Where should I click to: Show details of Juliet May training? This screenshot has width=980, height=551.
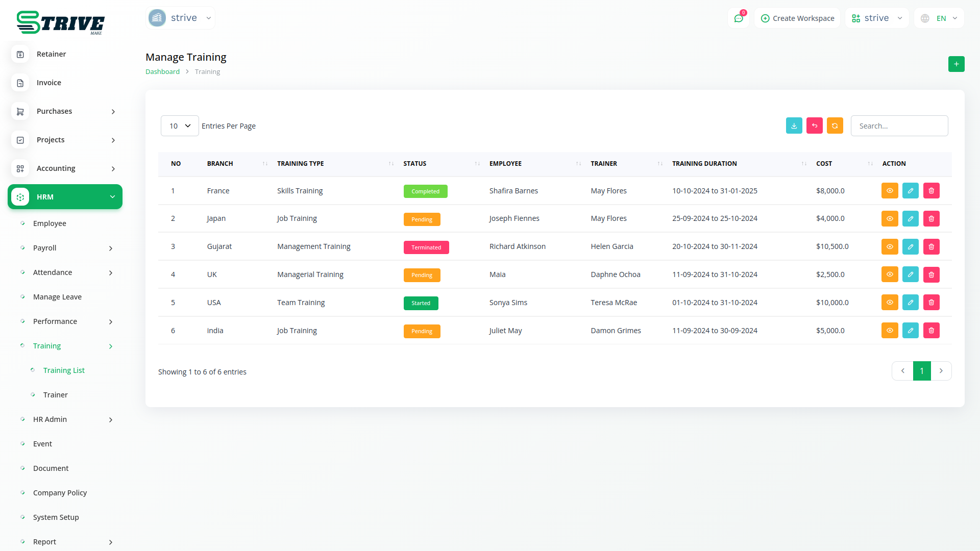889,331
